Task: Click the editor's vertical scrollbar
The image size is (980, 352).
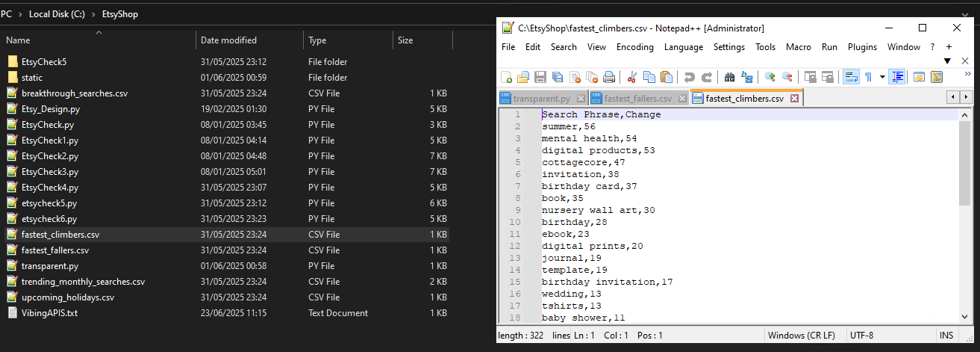Action: coord(964,224)
